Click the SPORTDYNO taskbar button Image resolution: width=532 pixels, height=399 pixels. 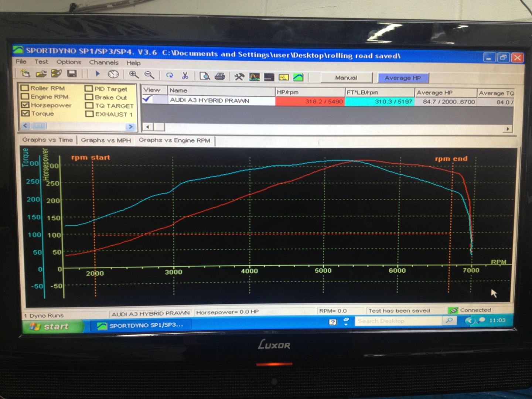140,325
